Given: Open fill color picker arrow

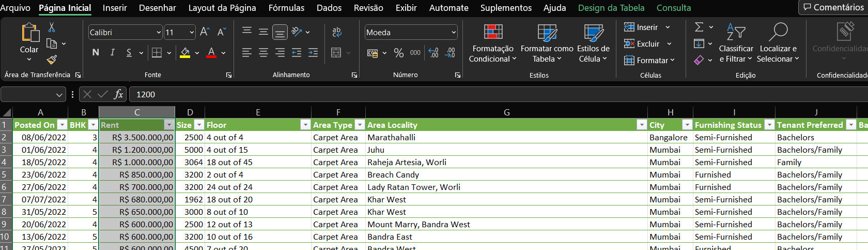Looking at the screenshot, I should point(197,53).
